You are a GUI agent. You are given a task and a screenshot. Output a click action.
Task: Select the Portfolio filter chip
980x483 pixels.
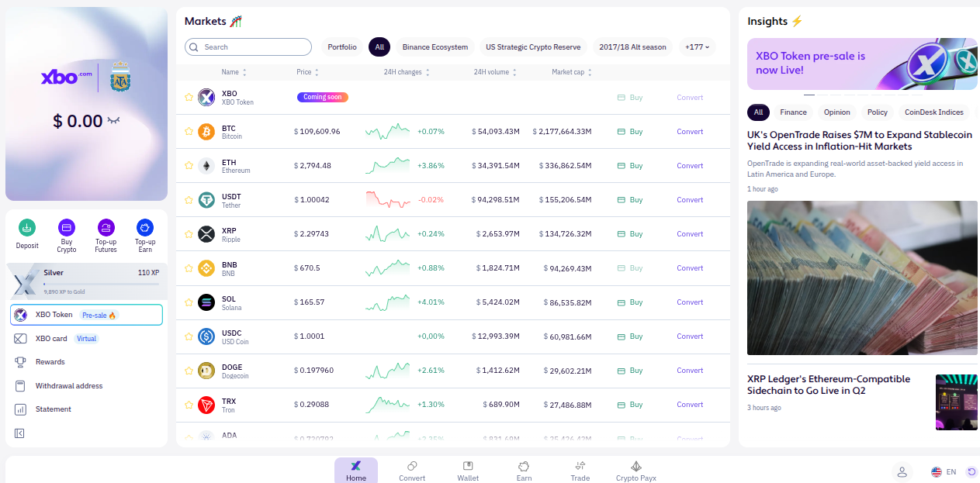[x=342, y=47]
